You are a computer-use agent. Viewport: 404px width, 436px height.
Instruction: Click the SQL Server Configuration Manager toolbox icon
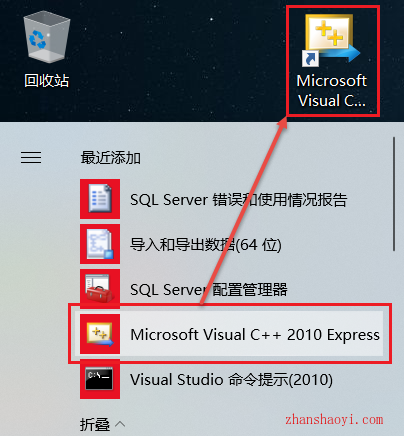100,289
